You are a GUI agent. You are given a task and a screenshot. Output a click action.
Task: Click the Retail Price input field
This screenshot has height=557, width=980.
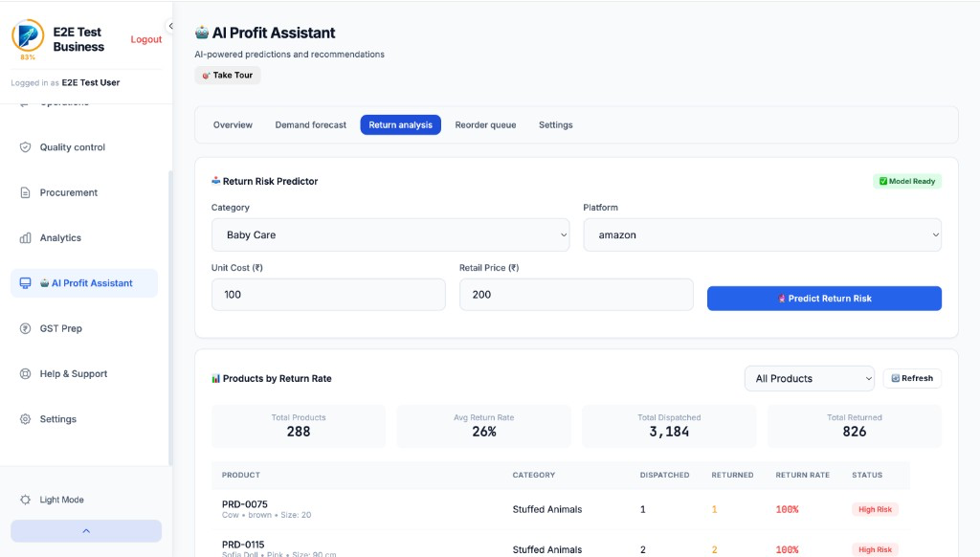tap(576, 295)
